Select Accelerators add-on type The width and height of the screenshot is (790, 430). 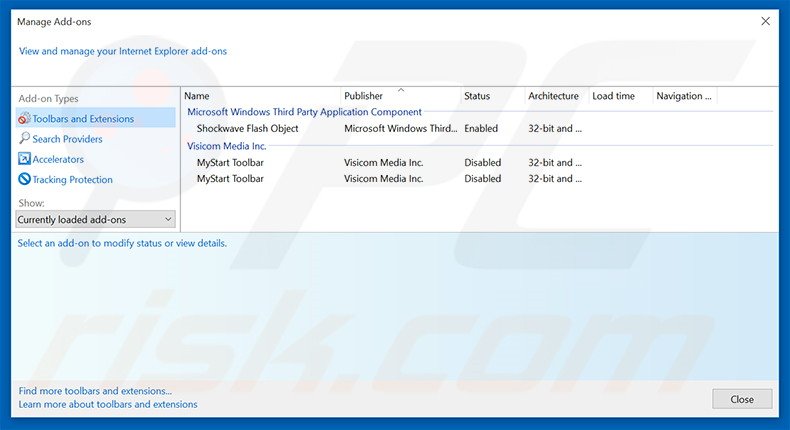[x=58, y=159]
